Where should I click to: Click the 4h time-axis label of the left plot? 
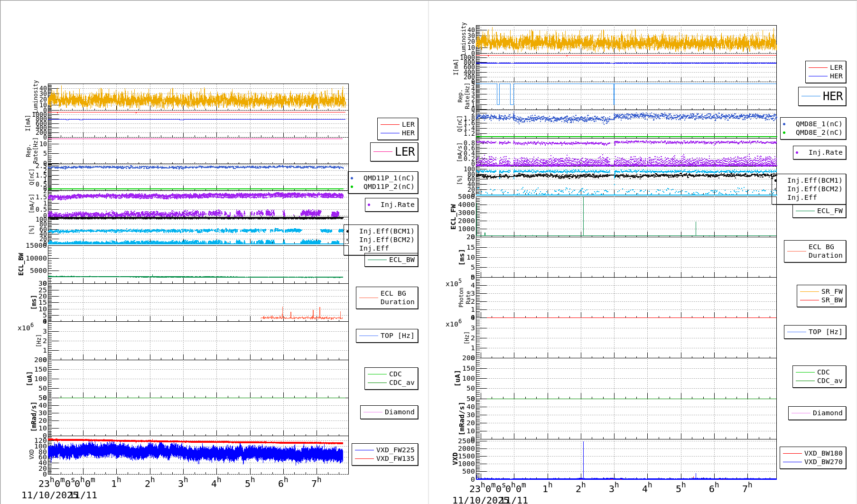(216, 483)
